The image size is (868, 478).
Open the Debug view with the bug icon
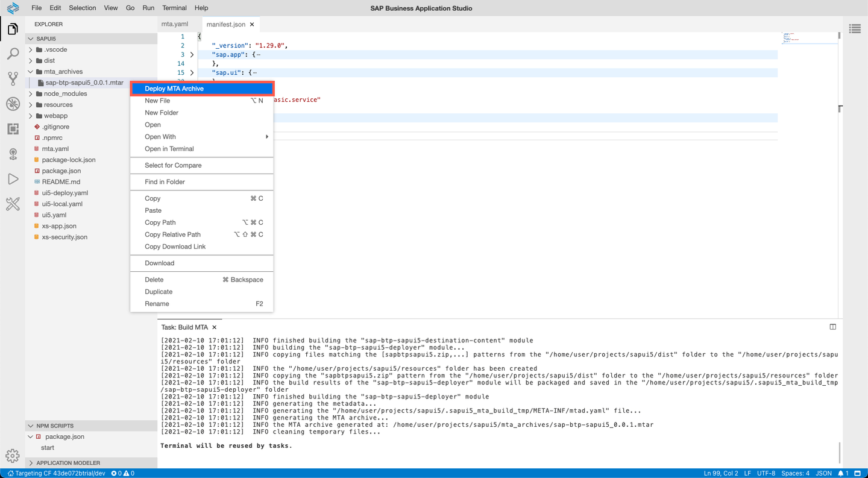13,104
